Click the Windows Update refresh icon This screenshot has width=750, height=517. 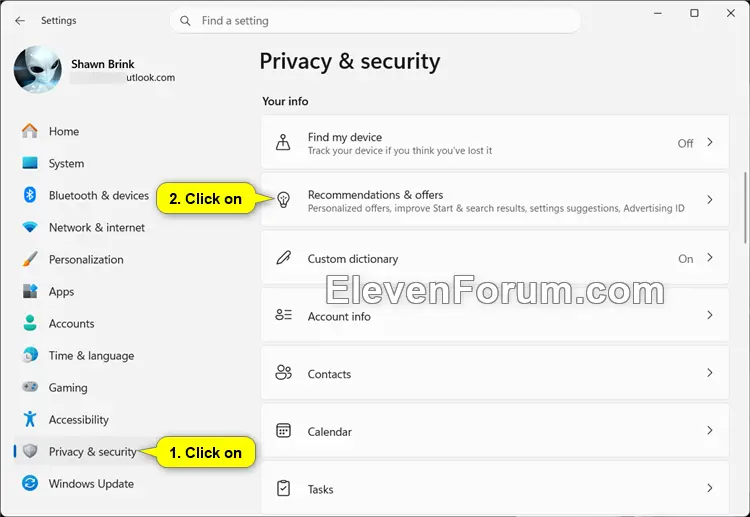click(x=30, y=483)
